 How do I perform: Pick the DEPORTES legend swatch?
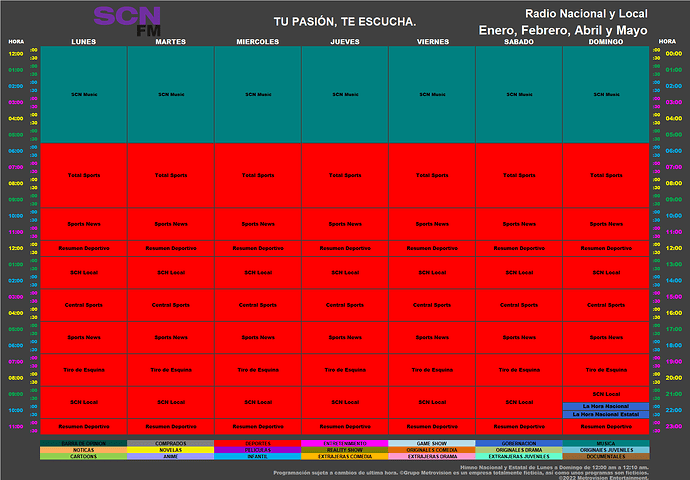click(x=258, y=443)
